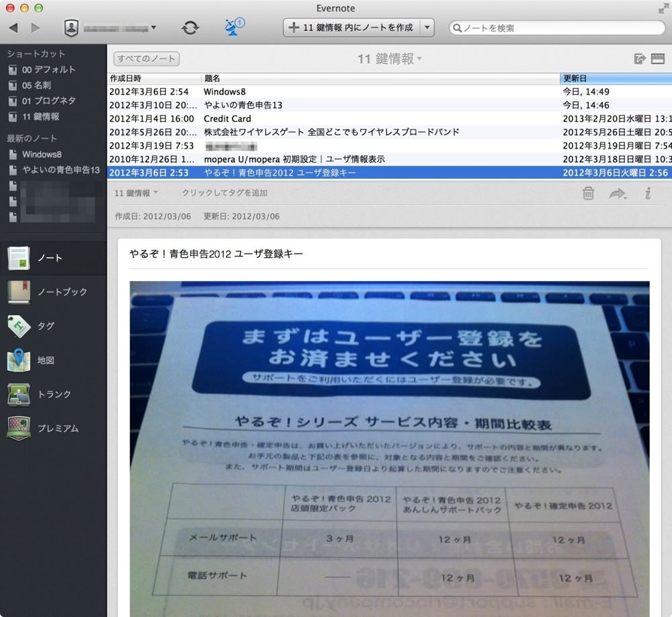Open the 05 名刺 shortcut
Image resolution: width=672 pixels, height=617 pixels.
[36, 85]
